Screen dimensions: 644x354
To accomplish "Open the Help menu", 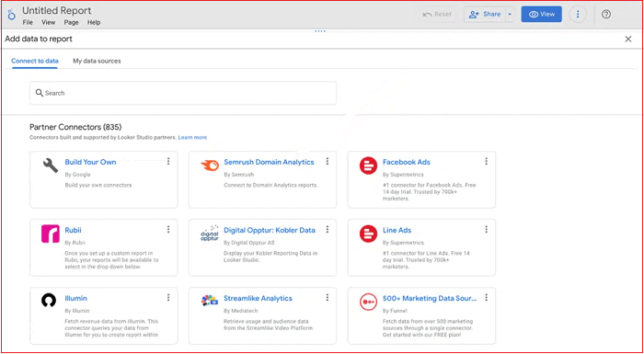I will pos(94,23).
